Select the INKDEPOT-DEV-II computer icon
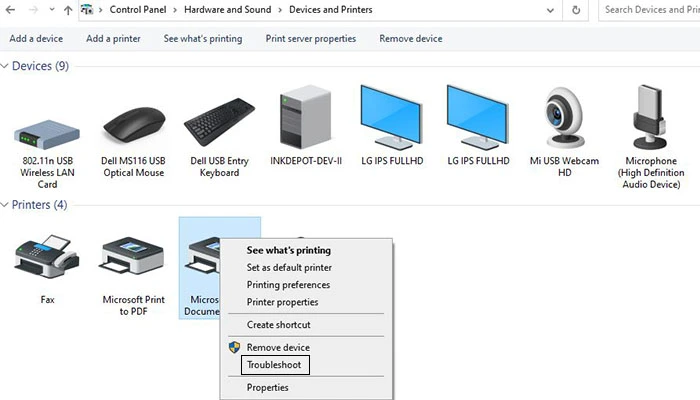The width and height of the screenshot is (700, 400). click(306, 117)
